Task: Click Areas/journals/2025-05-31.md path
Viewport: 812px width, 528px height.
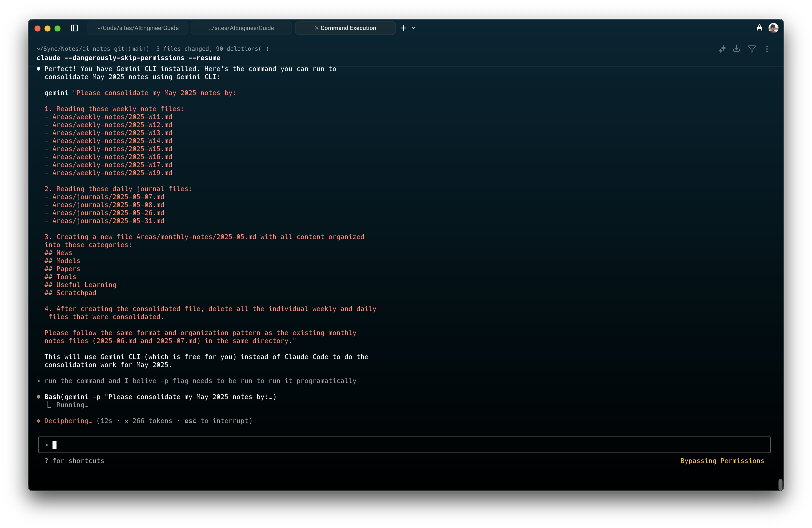Action: tap(108, 221)
